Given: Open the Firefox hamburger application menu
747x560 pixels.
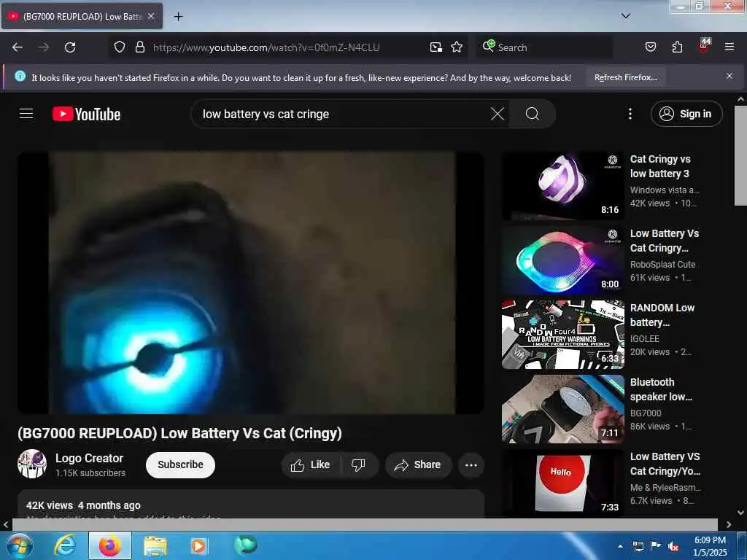Looking at the screenshot, I should [729, 47].
